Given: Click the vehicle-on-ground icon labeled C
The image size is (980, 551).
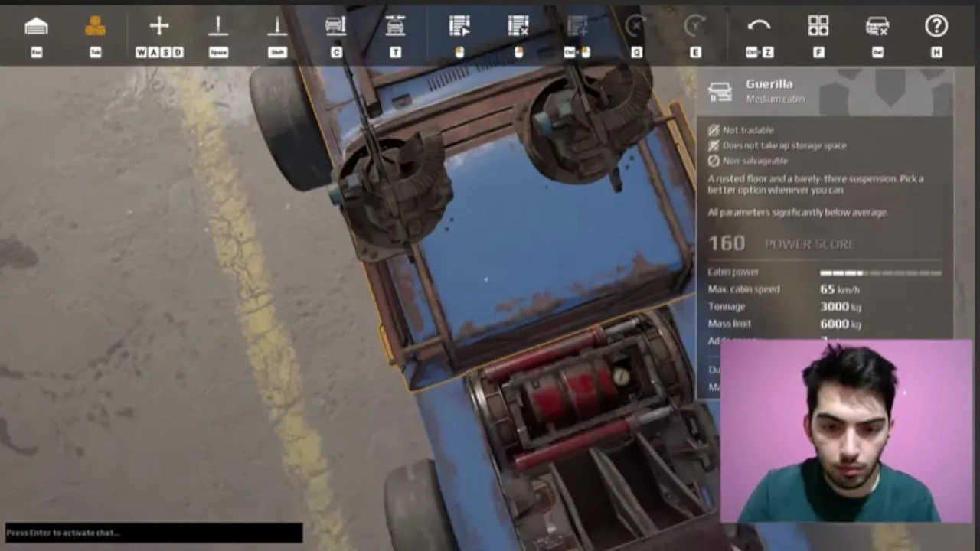Looking at the screenshot, I should click(335, 27).
